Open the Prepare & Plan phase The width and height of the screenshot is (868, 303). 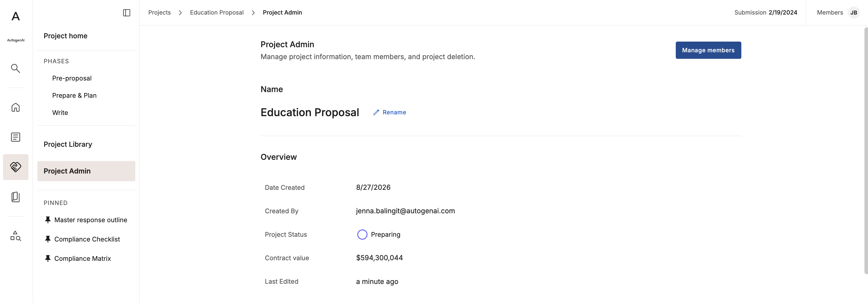pyautogui.click(x=74, y=95)
